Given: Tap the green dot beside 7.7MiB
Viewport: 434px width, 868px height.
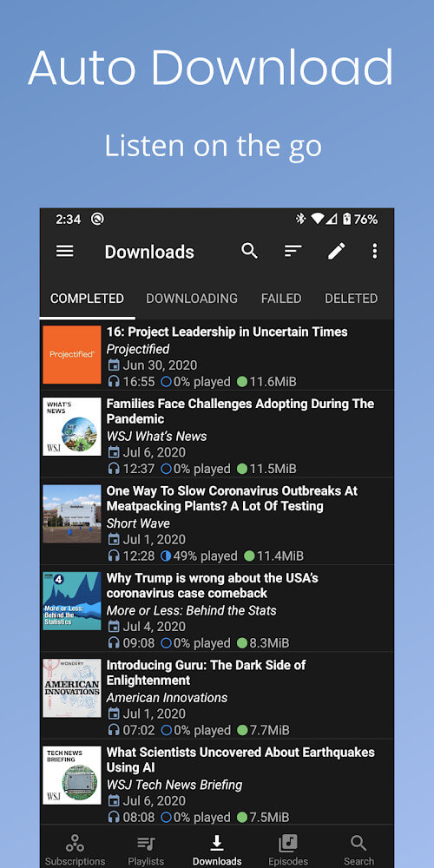Looking at the screenshot, I should click(x=242, y=730).
